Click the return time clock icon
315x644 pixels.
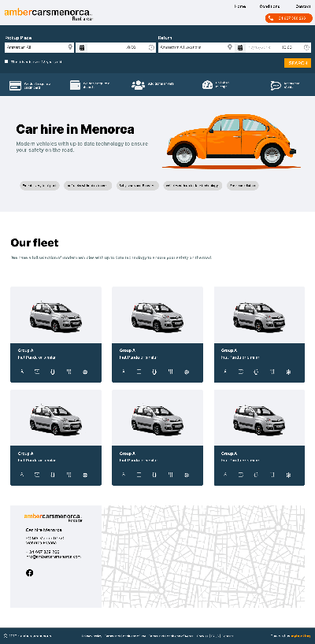tap(306, 48)
